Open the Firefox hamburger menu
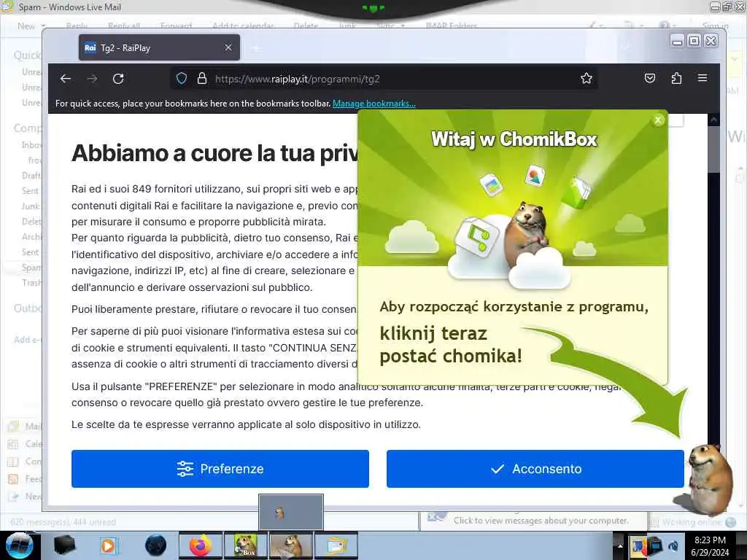Viewport: 747px width, 560px height. tap(703, 77)
